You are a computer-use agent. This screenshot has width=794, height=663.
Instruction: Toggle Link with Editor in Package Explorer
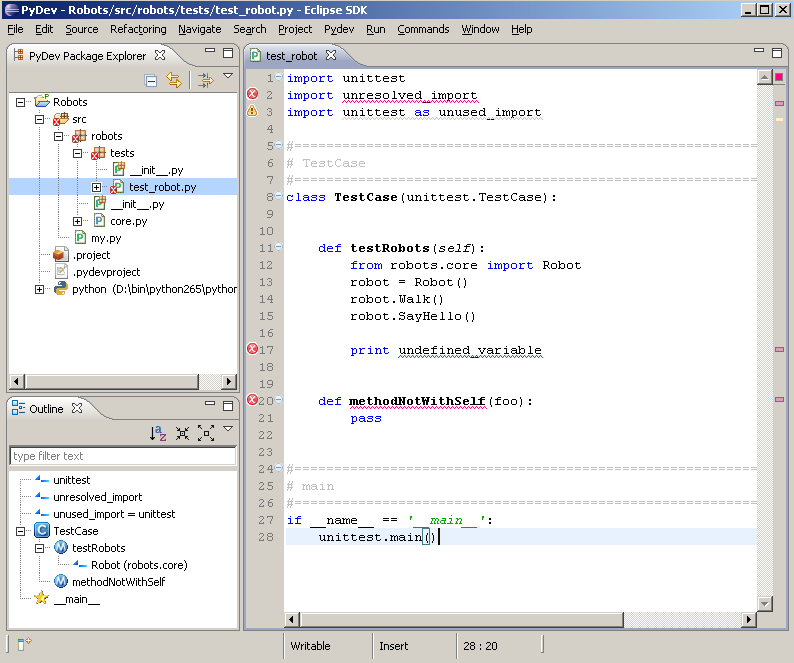pyautogui.click(x=174, y=81)
